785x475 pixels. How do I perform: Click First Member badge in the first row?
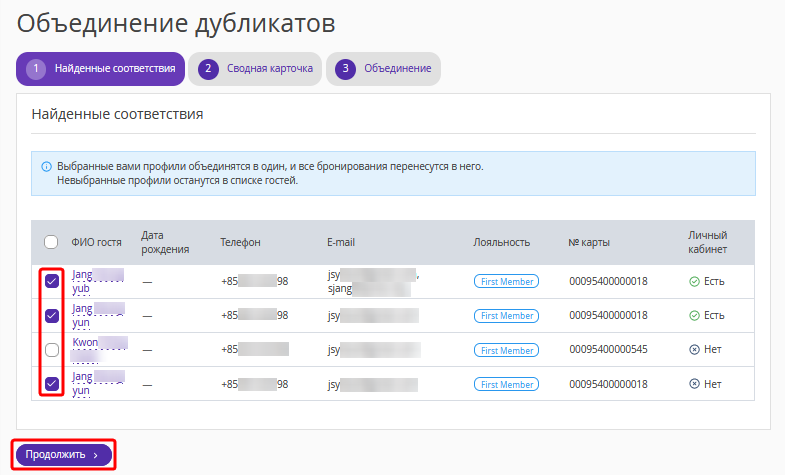coord(505,281)
